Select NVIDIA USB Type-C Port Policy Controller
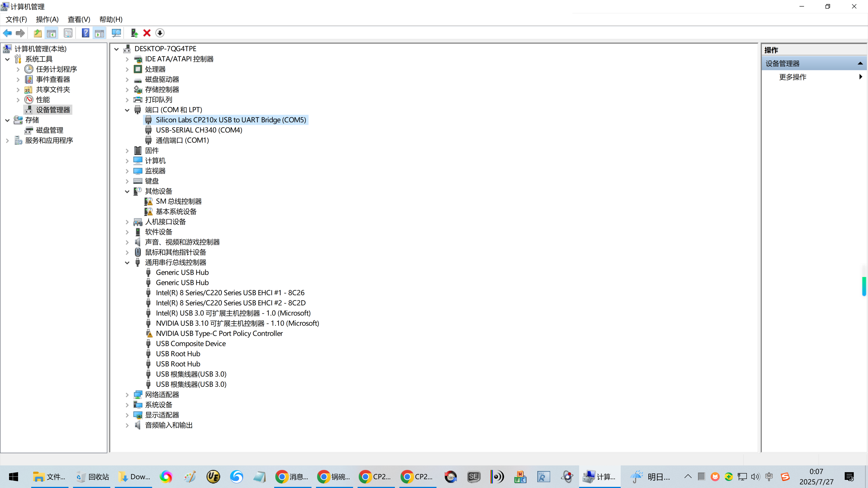 219,333
